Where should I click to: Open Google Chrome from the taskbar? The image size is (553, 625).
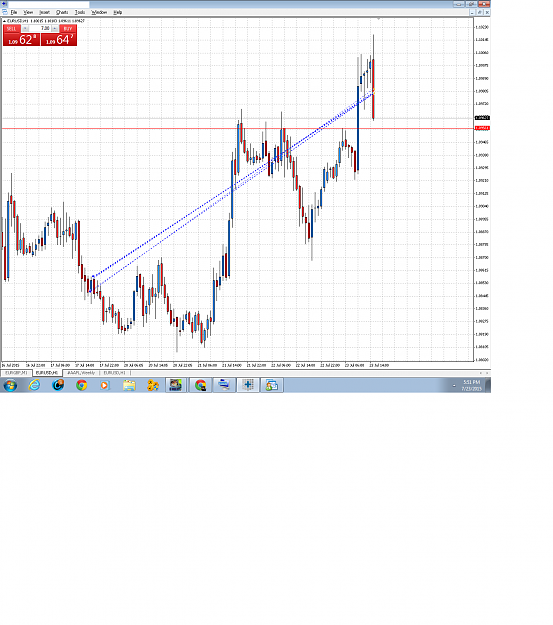pos(82,385)
